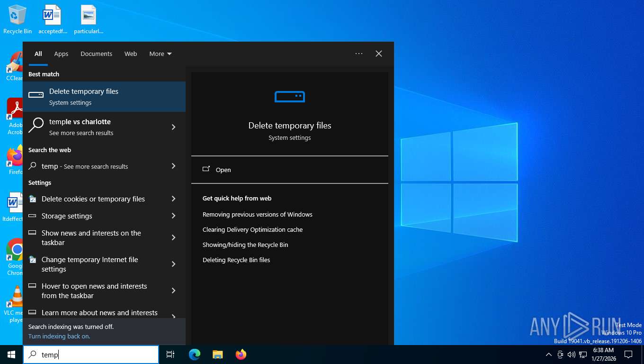Open 'Clearing Delivery Optimization cache' help link
This screenshot has width=644, height=364.
coord(252,230)
